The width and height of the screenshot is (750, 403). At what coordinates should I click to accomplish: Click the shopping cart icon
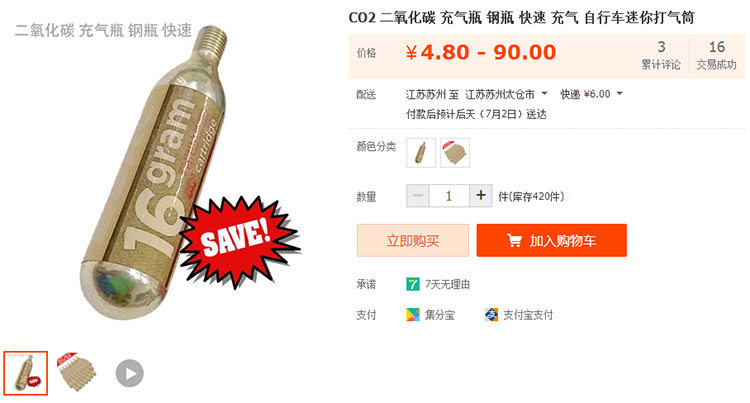(x=514, y=240)
